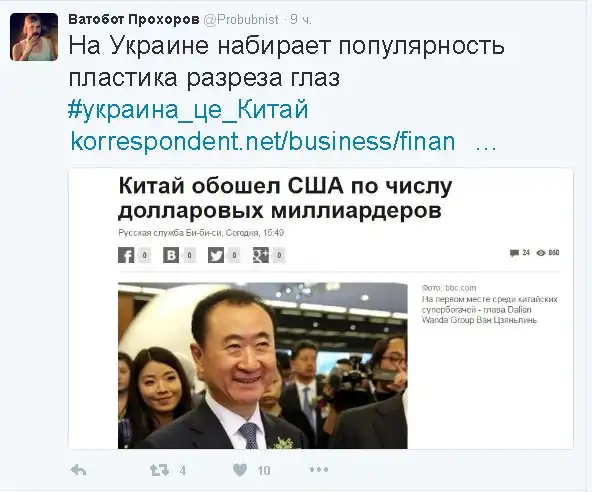Open profile name Ватобот Прохоров
The image size is (592, 492).
coord(134,20)
